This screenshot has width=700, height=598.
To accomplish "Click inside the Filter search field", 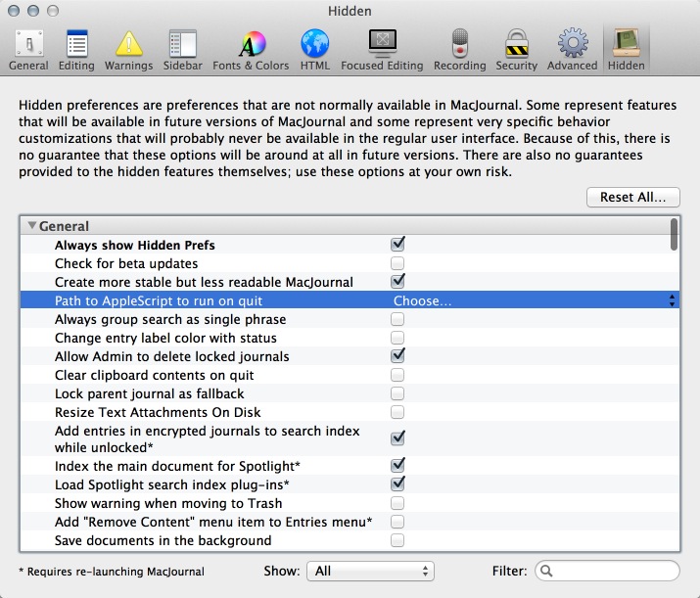I will (x=608, y=571).
